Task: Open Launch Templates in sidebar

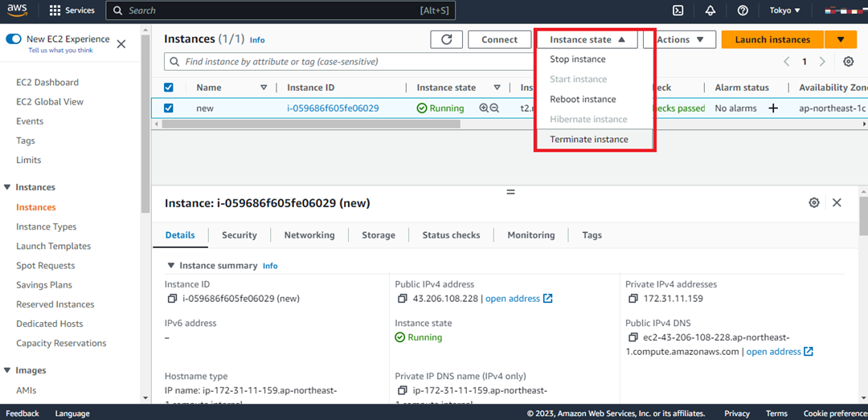Action: coord(53,247)
